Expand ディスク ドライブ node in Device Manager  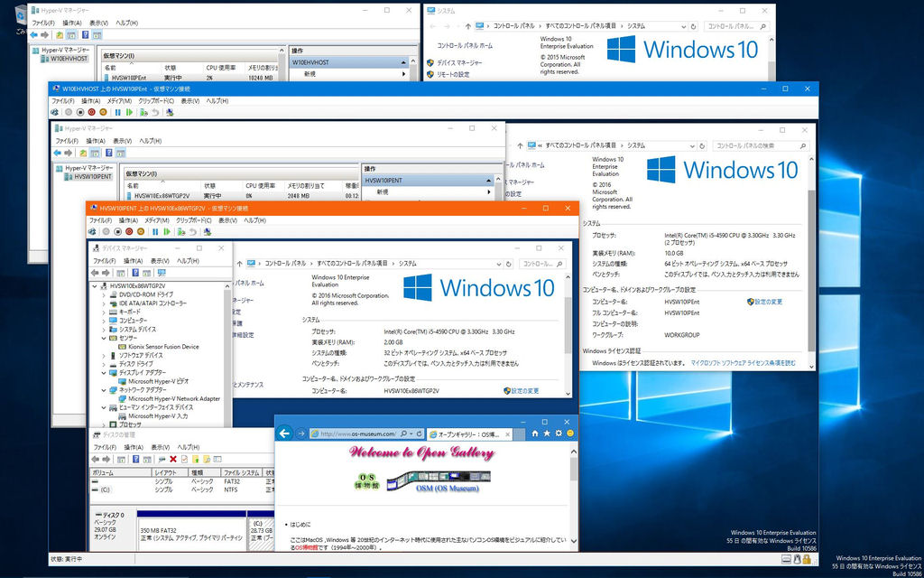pos(105,365)
